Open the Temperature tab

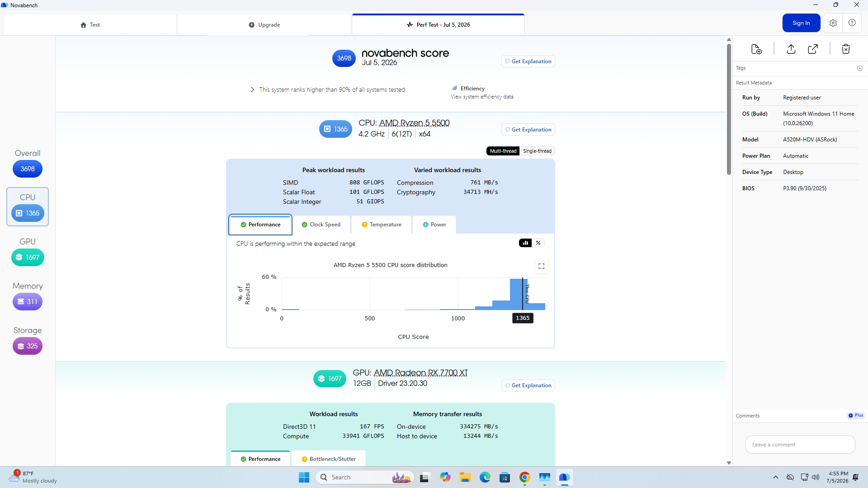[x=382, y=225]
